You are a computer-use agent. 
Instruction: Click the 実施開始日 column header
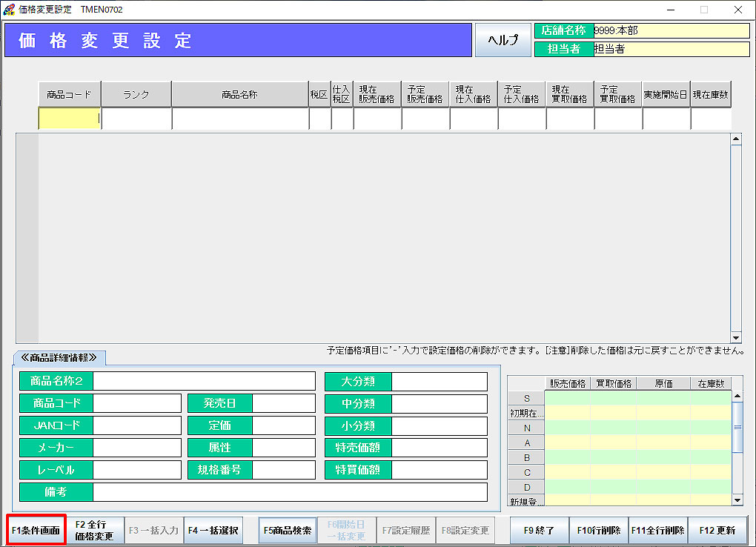pyautogui.click(x=666, y=95)
